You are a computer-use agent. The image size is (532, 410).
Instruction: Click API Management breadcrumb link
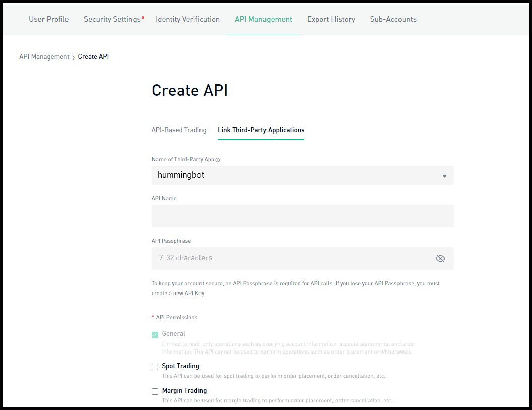[44, 57]
